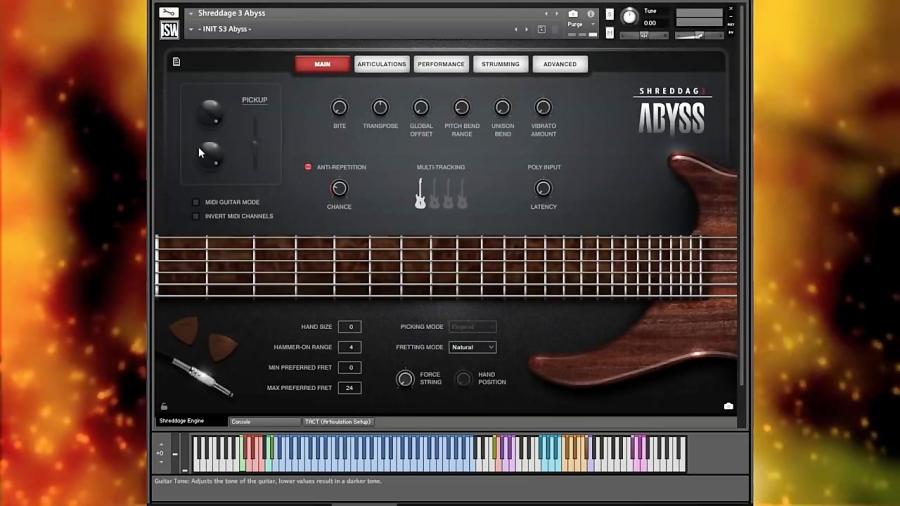Enable MIDI Guitar Mode checkbox
The height and width of the screenshot is (506, 900).
pyautogui.click(x=196, y=202)
